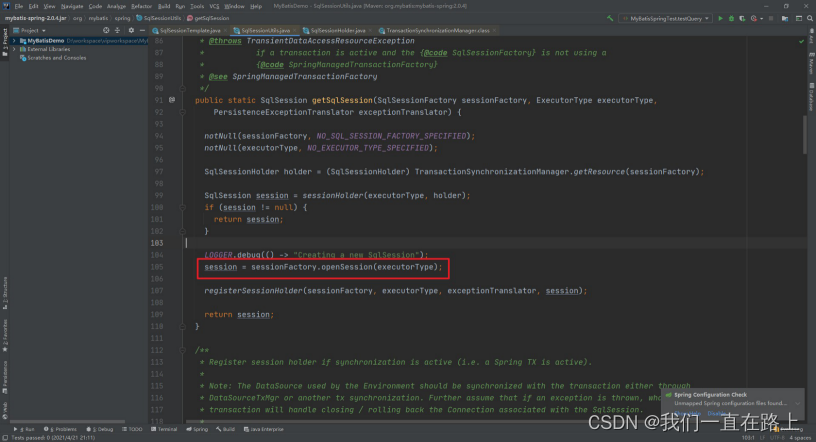Viewport: 816px width, 442px height.
Task: Expand the External Libraries node
Action: pyautogui.click(x=15, y=49)
